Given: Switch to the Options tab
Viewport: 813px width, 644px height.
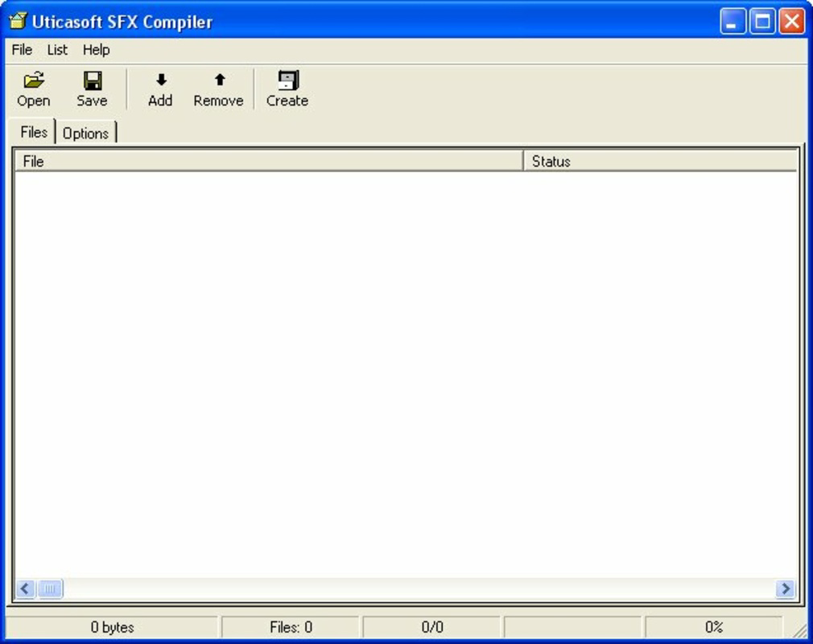Looking at the screenshot, I should point(85,133).
